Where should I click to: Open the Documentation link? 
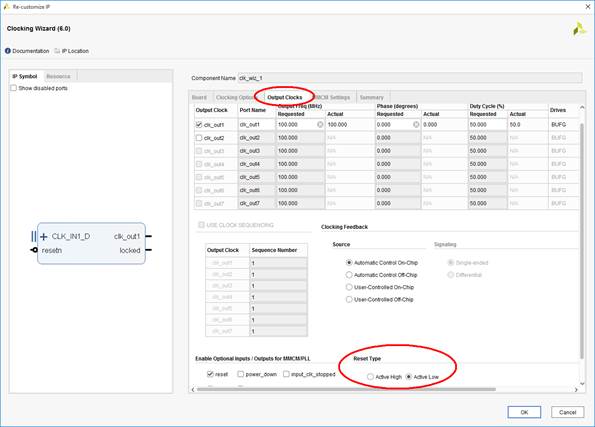tap(31, 51)
